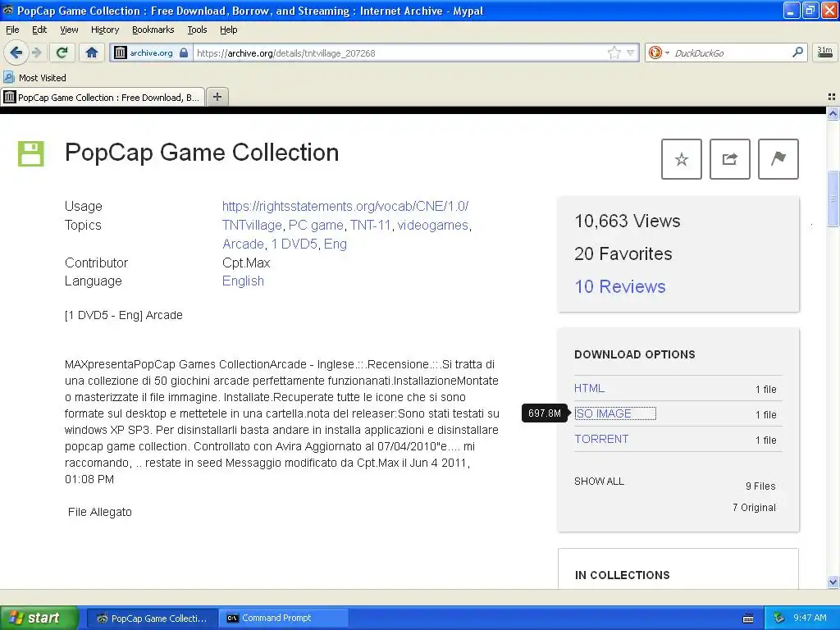This screenshot has height=630, width=840.
Task: Click the taskbar clock showing 9:47 AM
Action: 810,618
